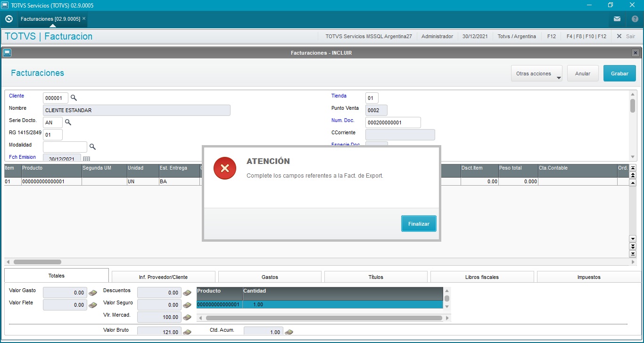Select the Totales tab

tap(57, 276)
